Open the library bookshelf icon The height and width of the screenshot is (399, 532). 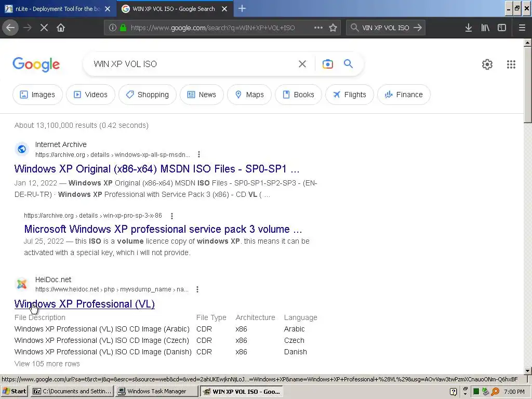pos(485,28)
